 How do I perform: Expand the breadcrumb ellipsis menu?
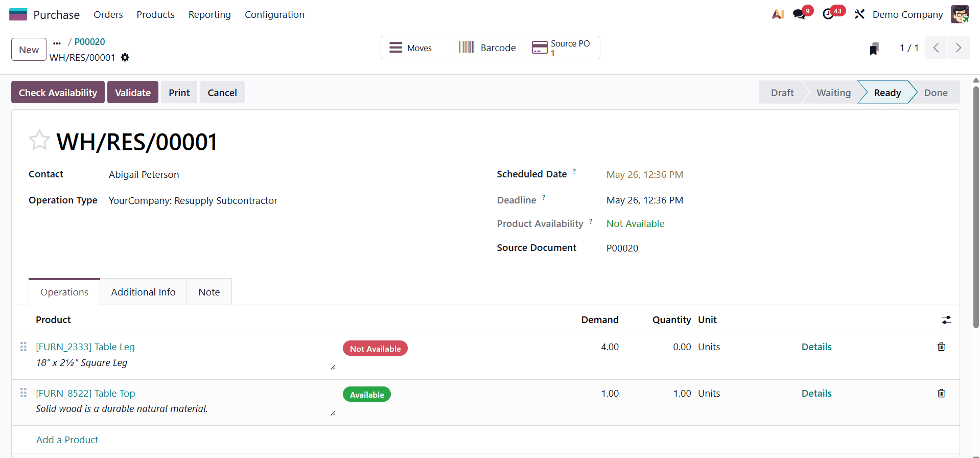coord(57,42)
